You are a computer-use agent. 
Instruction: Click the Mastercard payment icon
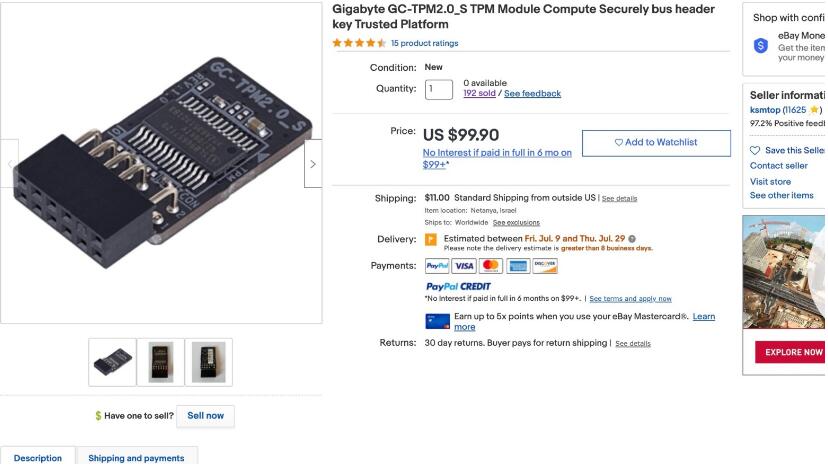pyautogui.click(x=491, y=266)
